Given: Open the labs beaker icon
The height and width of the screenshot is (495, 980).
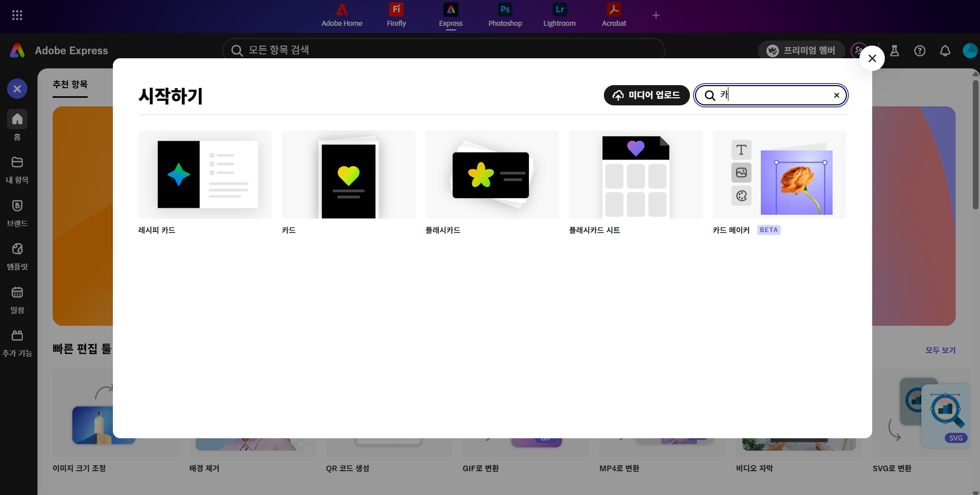Looking at the screenshot, I should (x=894, y=51).
